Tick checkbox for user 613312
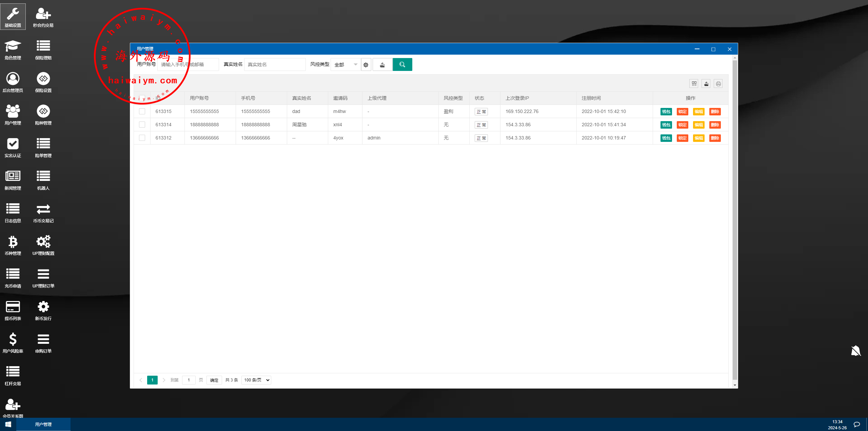Screen dimensions: 868x431 tap(142, 138)
